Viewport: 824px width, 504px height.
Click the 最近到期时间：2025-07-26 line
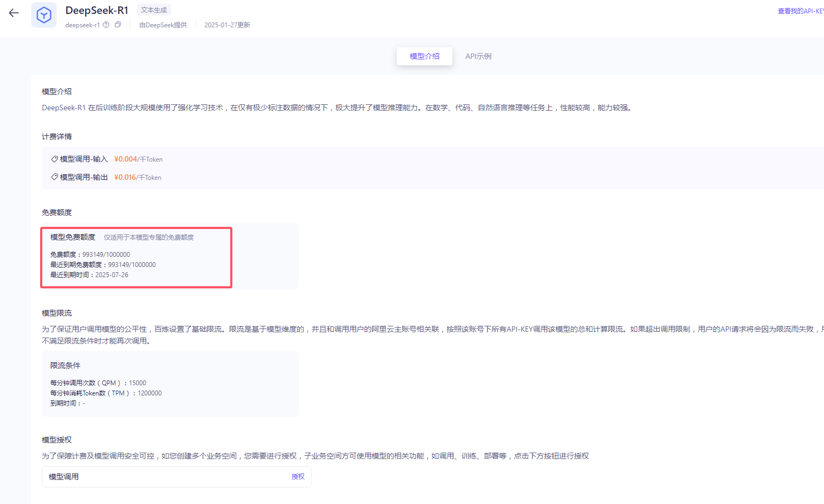(89, 275)
